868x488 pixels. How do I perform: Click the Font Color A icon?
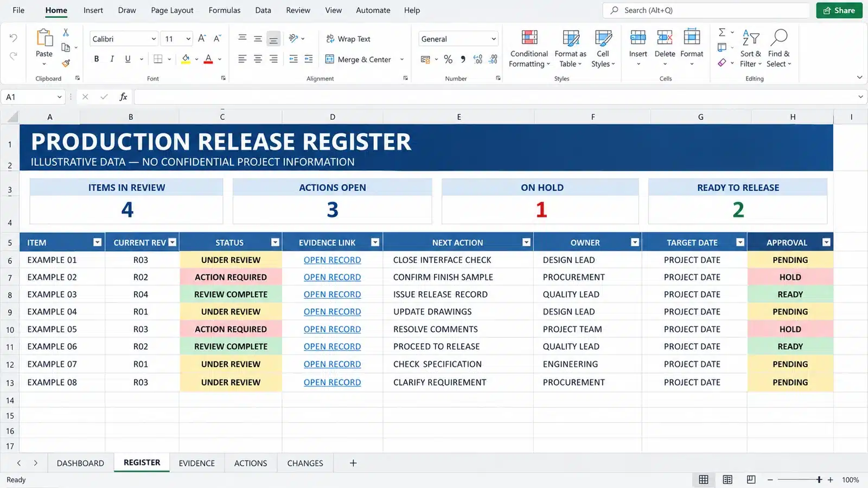point(208,59)
